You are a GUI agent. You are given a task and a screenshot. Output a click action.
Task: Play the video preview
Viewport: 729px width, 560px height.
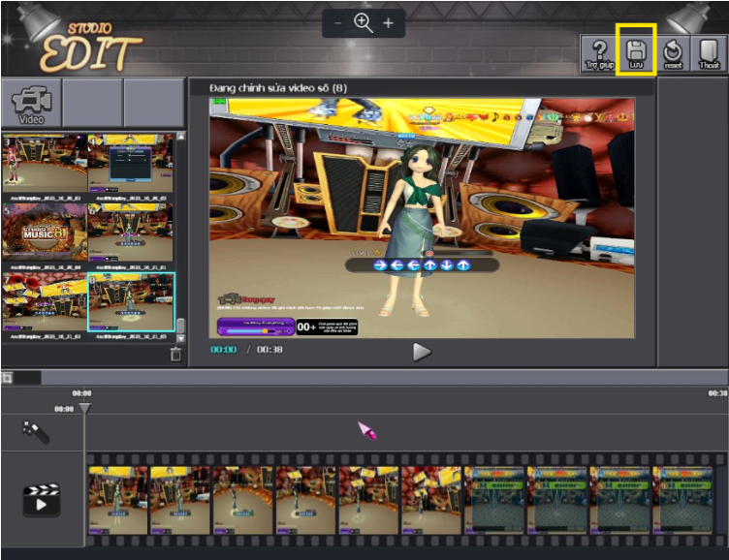coord(422,352)
